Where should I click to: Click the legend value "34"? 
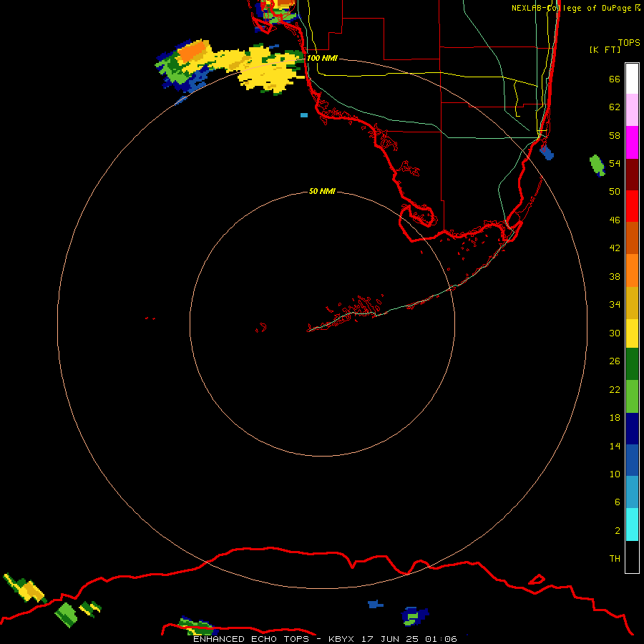point(615,305)
